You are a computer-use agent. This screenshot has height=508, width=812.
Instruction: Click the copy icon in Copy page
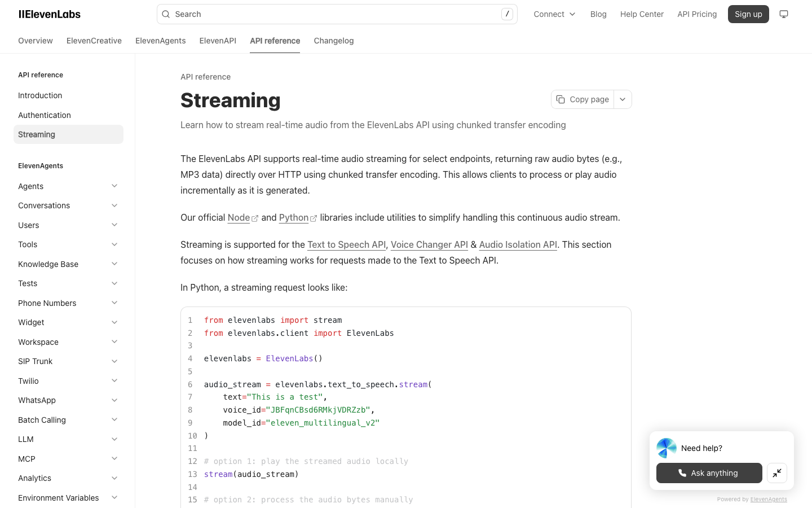click(561, 99)
